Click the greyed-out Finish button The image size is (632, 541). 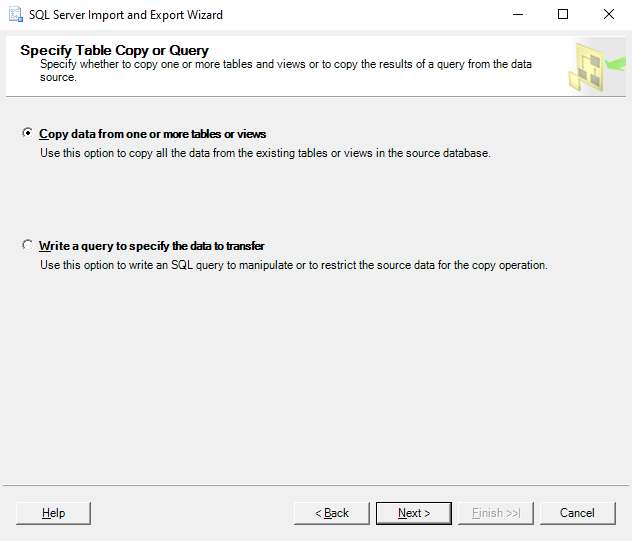496,513
